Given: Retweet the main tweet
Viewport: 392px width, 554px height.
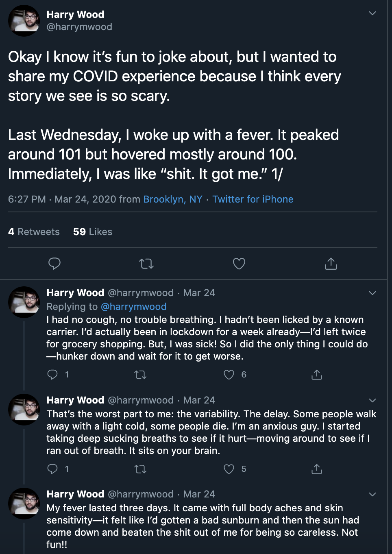Looking at the screenshot, I should (146, 264).
